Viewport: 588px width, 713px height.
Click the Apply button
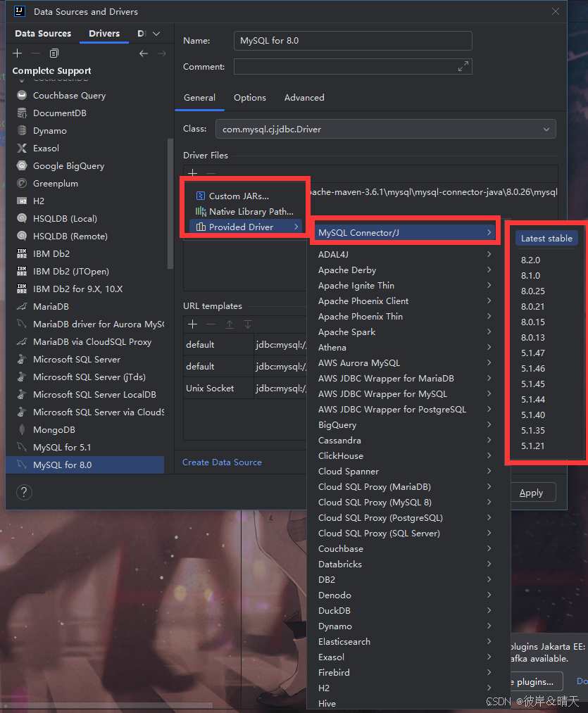pyautogui.click(x=531, y=493)
